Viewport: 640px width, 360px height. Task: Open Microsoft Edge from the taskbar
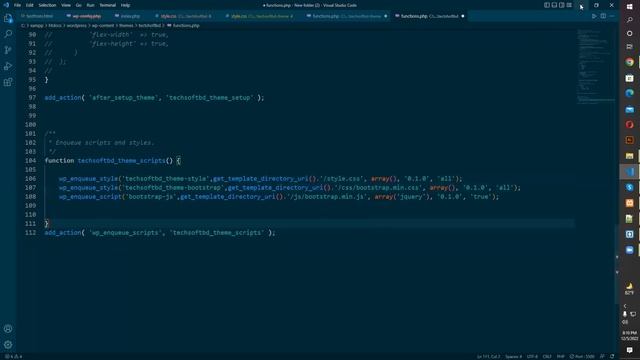(x=629, y=93)
